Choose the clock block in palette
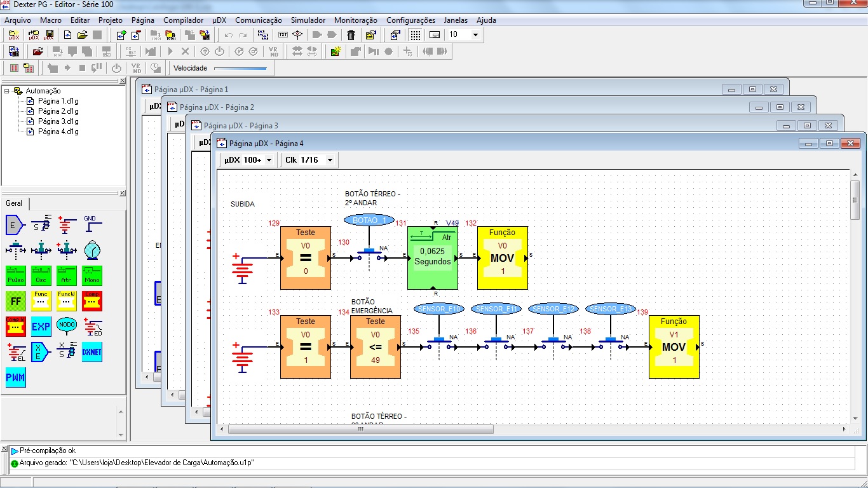Screen dimensions: 868x488 point(92,250)
